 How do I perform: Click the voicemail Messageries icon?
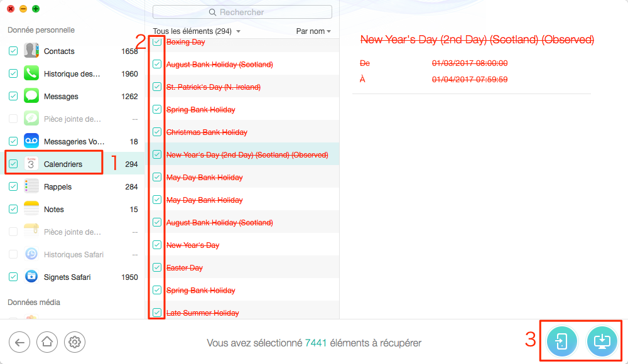pos(31,141)
